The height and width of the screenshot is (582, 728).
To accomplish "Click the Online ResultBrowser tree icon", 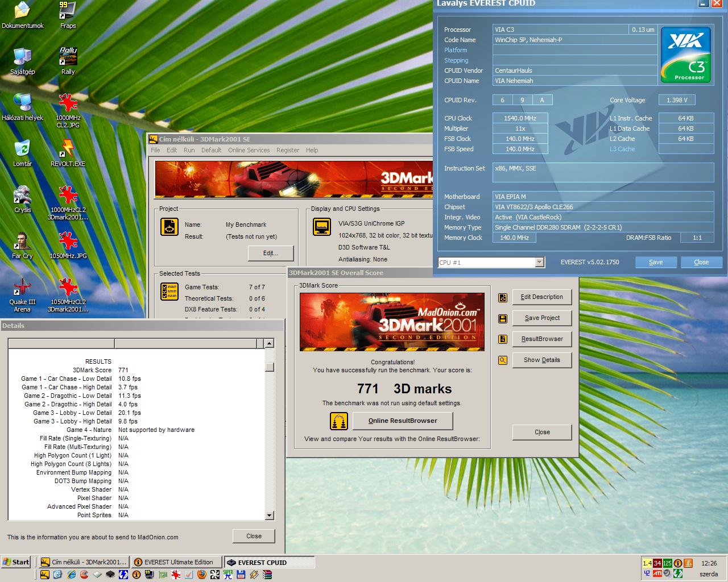I will tap(339, 421).
